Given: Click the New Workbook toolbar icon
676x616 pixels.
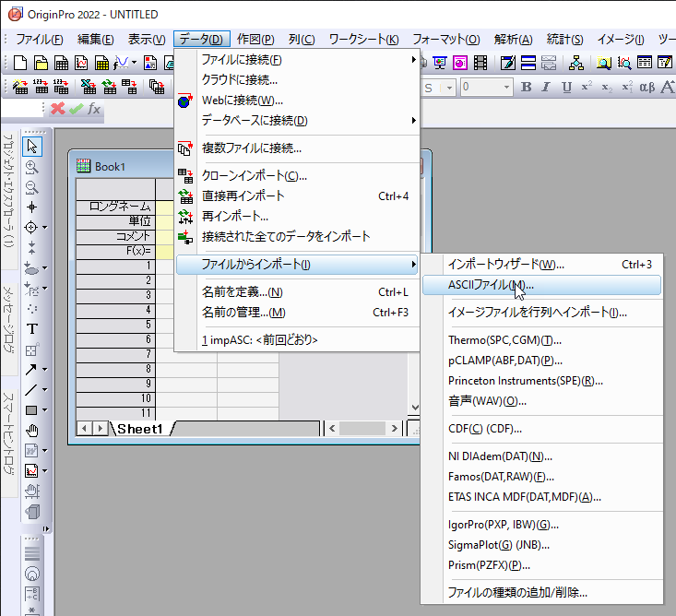Looking at the screenshot, I should click(x=61, y=63).
